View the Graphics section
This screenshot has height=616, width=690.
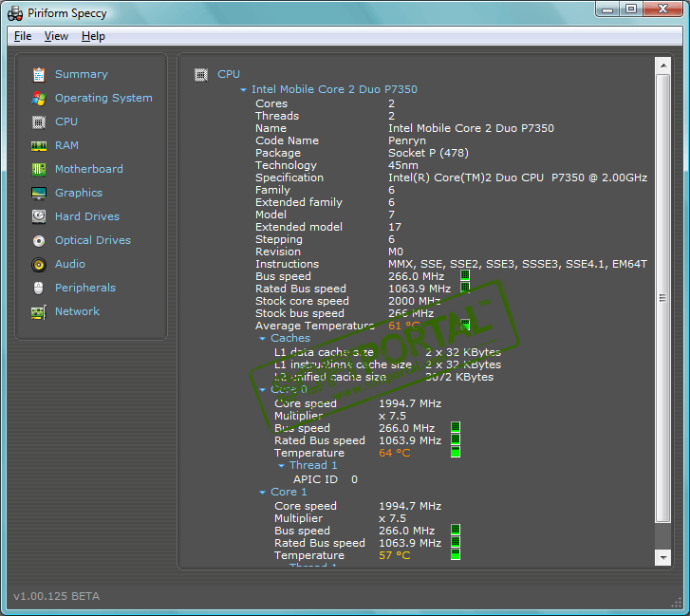(x=79, y=194)
